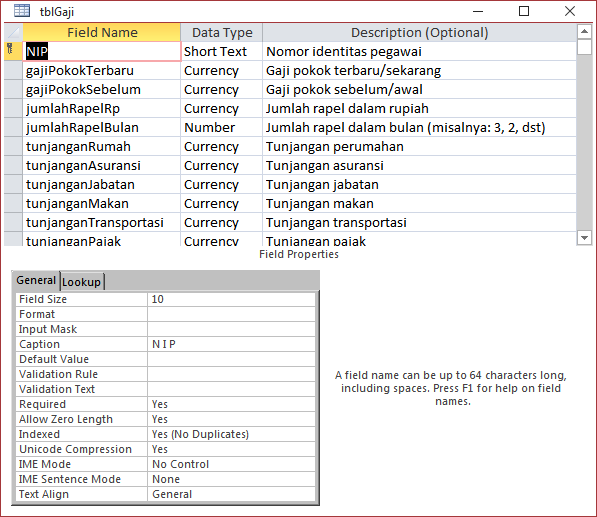This screenshot has height=517, width=597.
Task: Click the Validation Rule property box
Action: pos(231,374)
